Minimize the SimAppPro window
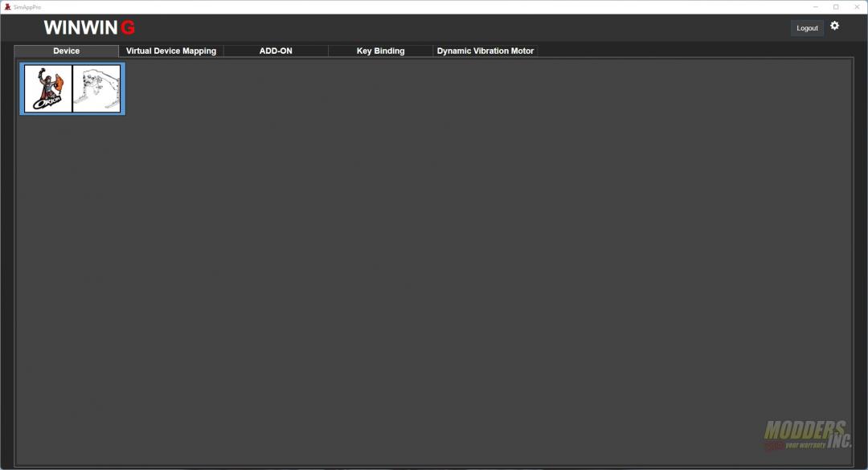This screenshot has height=470, width=868. 816,6
